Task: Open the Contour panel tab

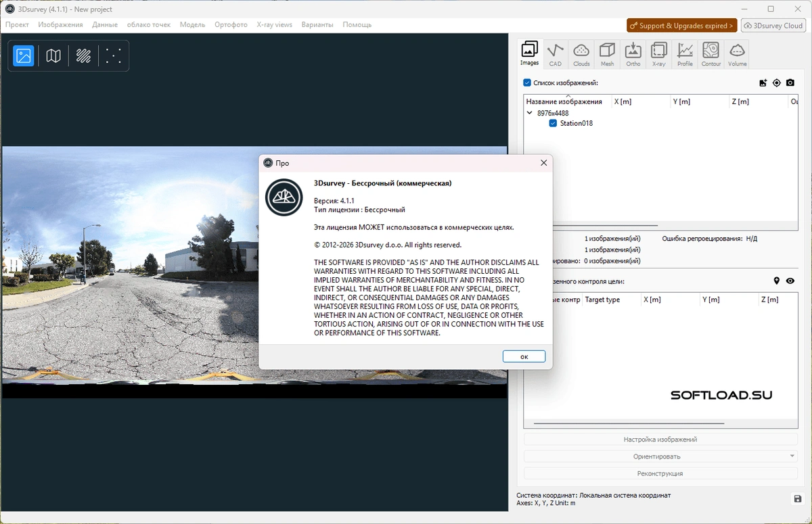Action: point(711,54)
